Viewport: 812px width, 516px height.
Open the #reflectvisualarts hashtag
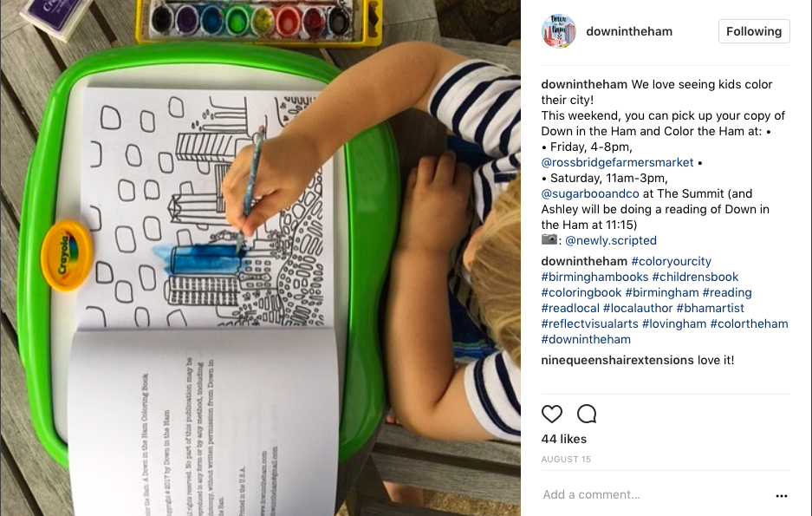(x=590, y=323)
